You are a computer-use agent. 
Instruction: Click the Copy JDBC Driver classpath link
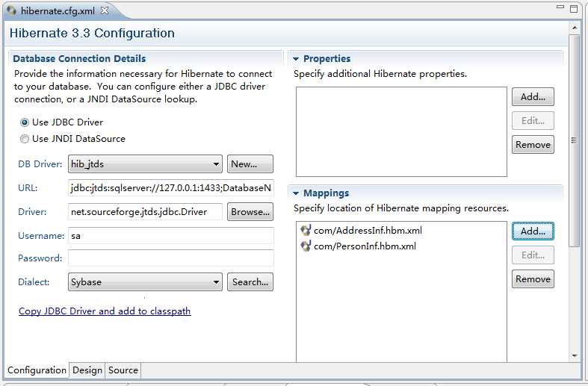coord(105,311)
